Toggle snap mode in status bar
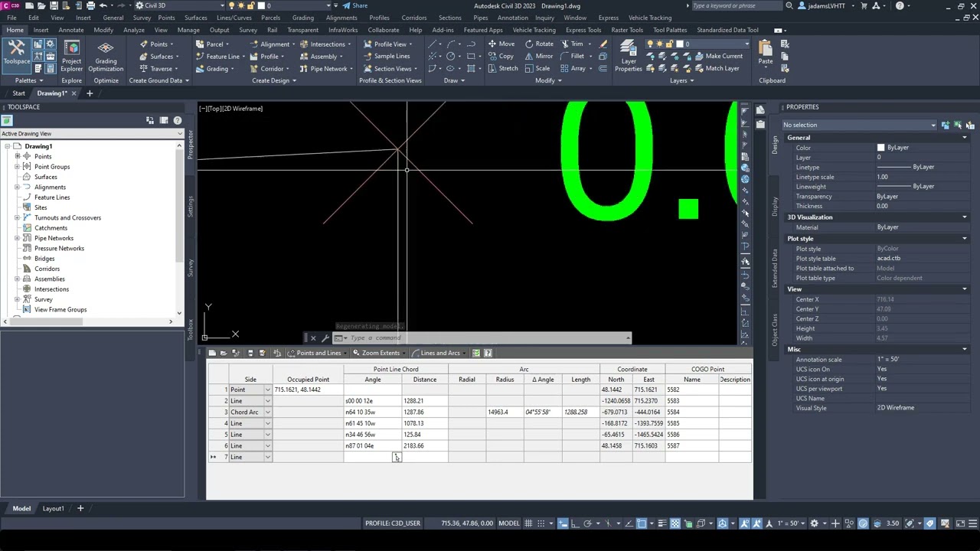The width and height of the screenshot is (980, 551). point(542,523)
